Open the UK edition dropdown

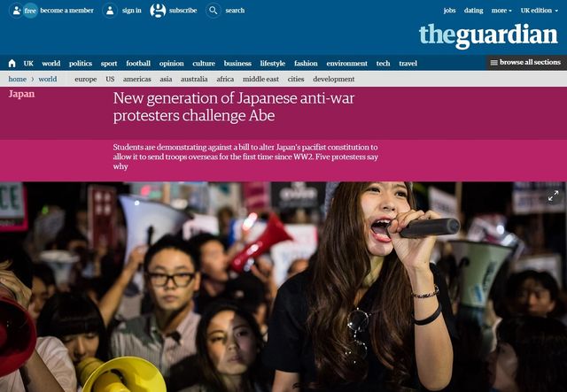[540, 11]
